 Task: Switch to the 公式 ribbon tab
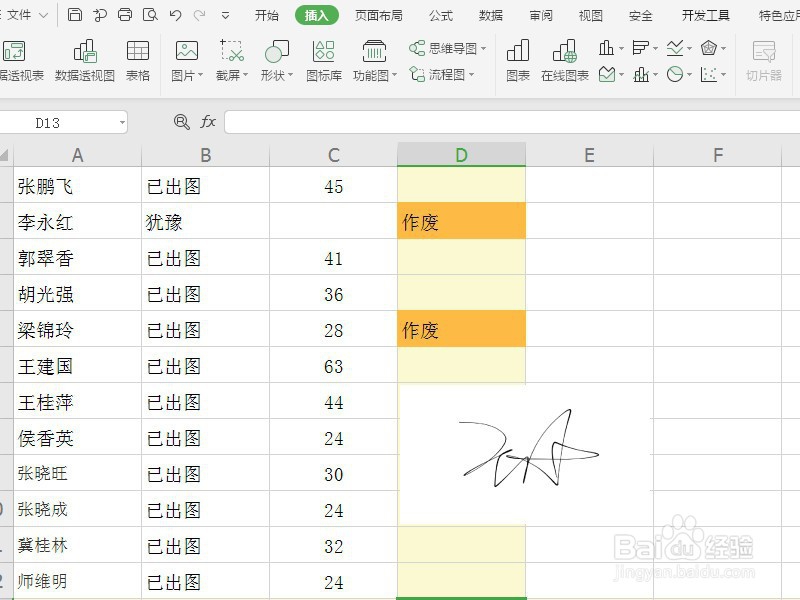[440, 14]
